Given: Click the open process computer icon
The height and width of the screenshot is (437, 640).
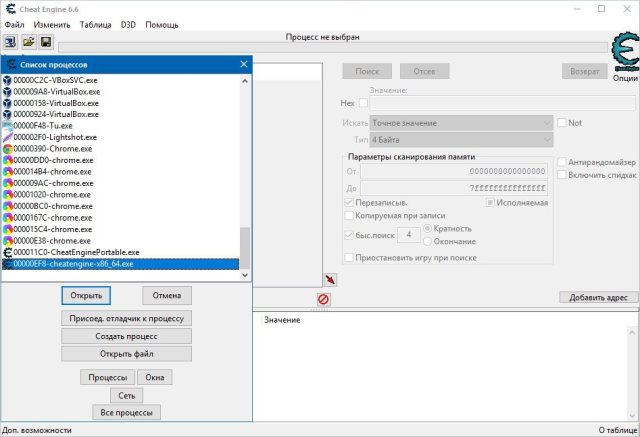Looking at the screenshot, I should tap(10, 42).
